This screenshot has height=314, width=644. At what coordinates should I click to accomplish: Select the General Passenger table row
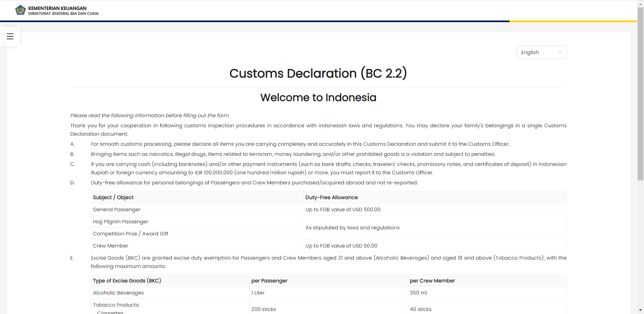tap(117, 210)
